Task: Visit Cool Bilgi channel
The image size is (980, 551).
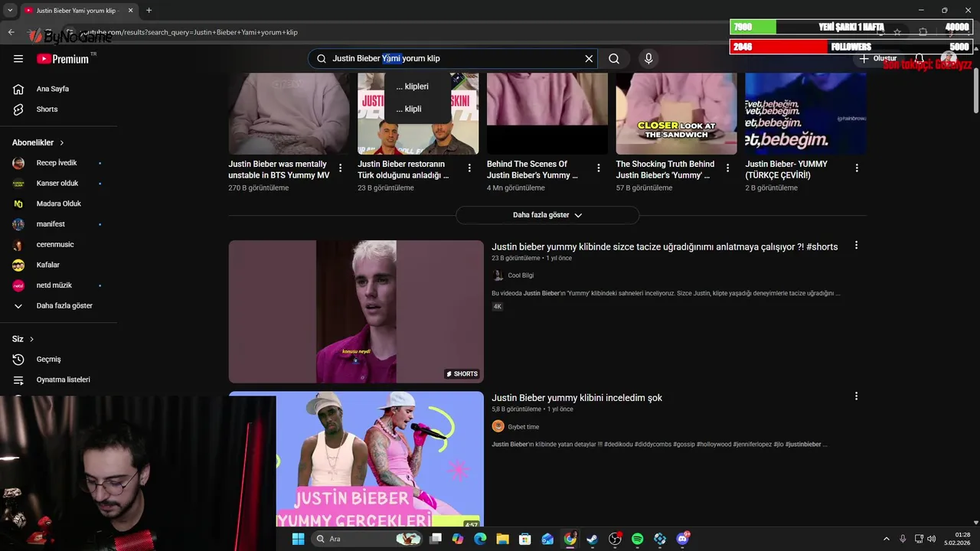Action: pos(521,275)
